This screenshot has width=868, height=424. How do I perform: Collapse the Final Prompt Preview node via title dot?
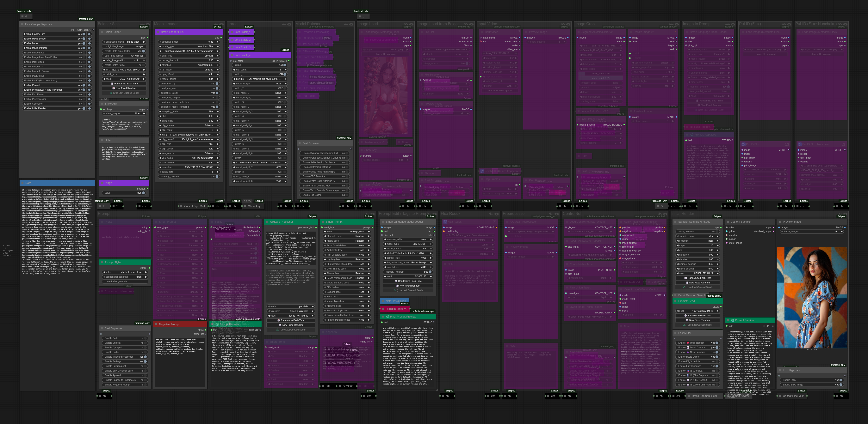coord(383,317)
